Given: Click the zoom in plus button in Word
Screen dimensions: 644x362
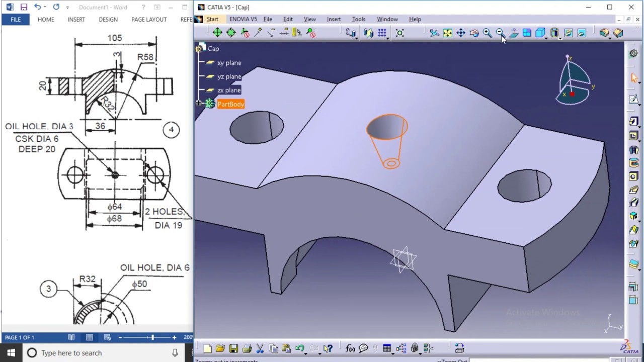Looking at the screenshot, I should click(174, 337).
